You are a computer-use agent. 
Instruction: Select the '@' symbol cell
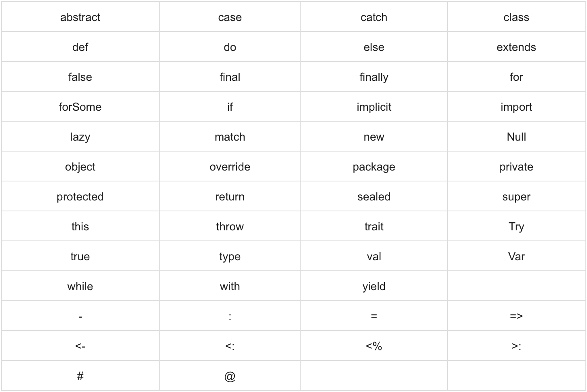coord(230,376)
